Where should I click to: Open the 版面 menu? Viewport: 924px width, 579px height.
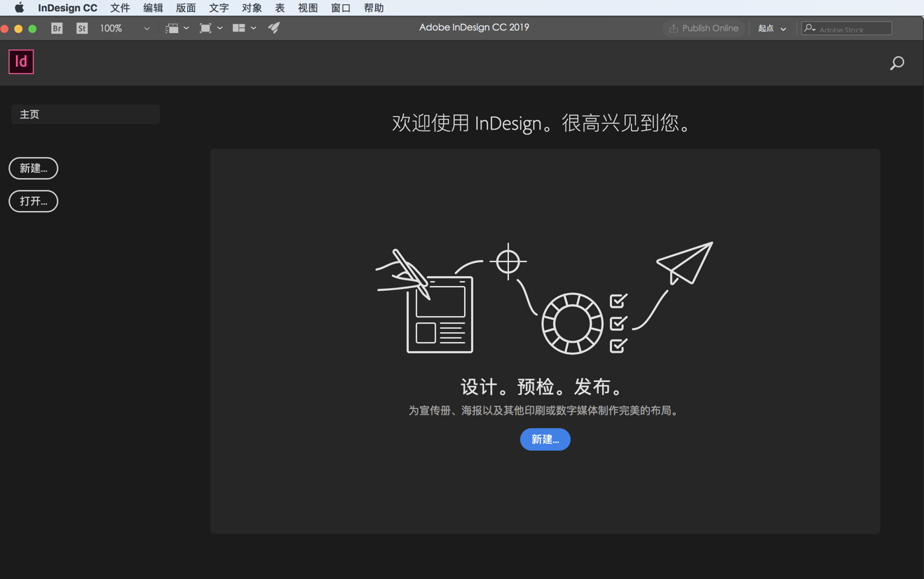pyautogui.click(x=186, y=8)
